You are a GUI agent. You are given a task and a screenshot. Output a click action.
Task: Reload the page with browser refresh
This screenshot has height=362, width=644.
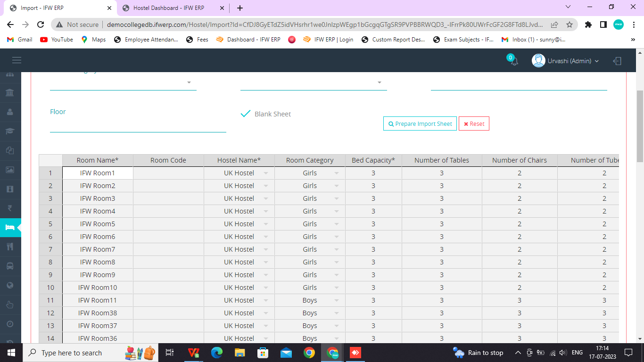tap(41, 25)
